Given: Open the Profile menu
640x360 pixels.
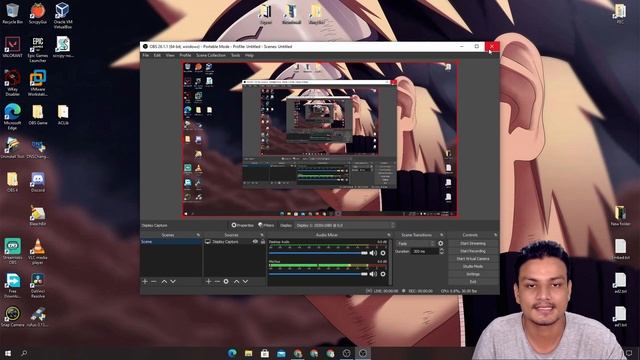Looking at the screenshot, I should pos(185,55).
